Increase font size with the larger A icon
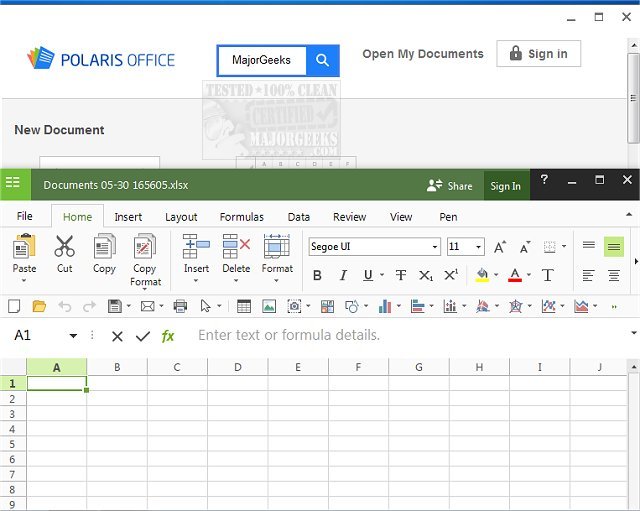The width and height of the screenshot is (640, 511). coord(500,247)
